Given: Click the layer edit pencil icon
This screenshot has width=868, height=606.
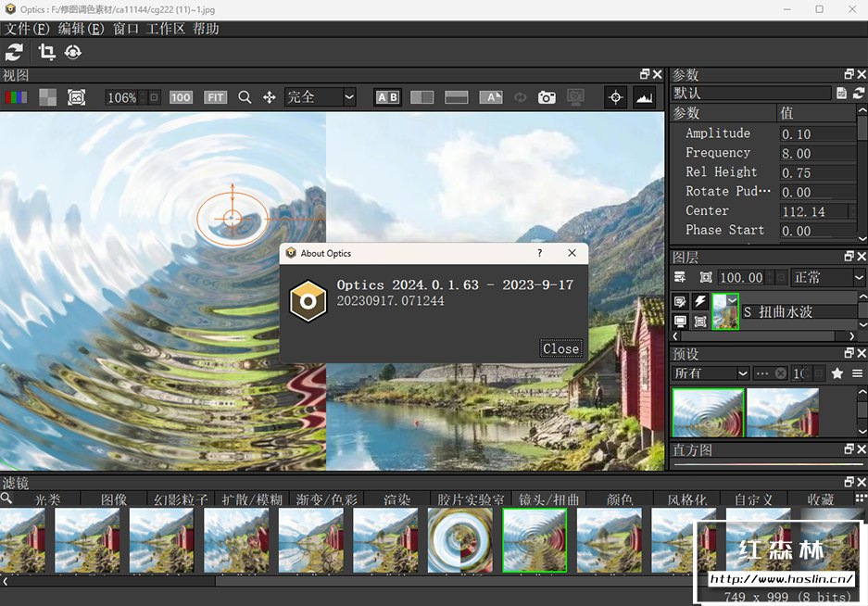Looking at the screenshot, I should pos(680,301).
